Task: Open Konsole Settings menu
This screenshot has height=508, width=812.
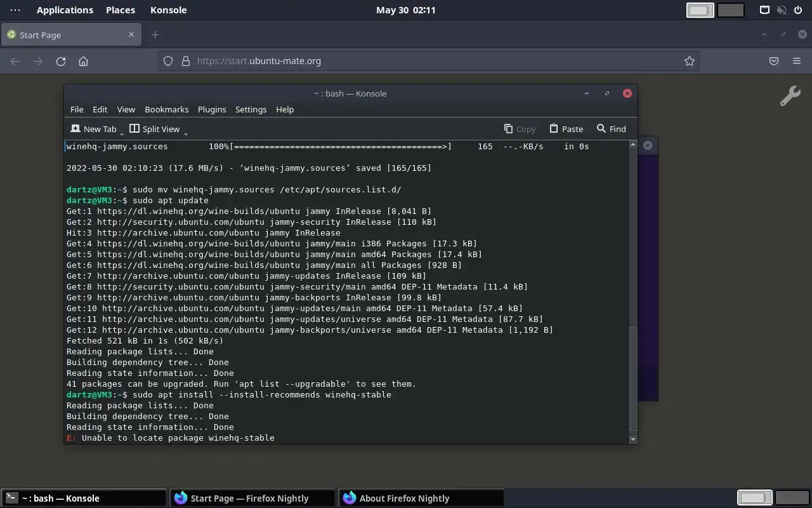Action: coord(251,109)
